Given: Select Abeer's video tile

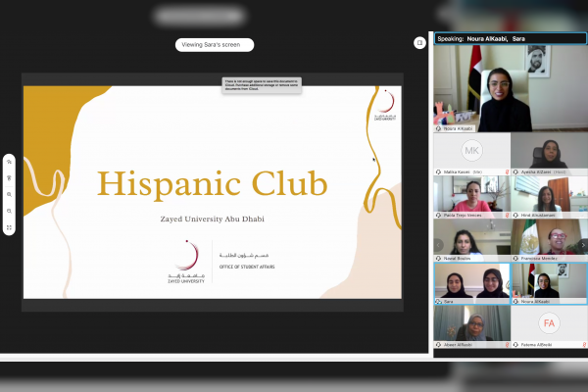Looking at the screenshot, I should pos(471,326).
